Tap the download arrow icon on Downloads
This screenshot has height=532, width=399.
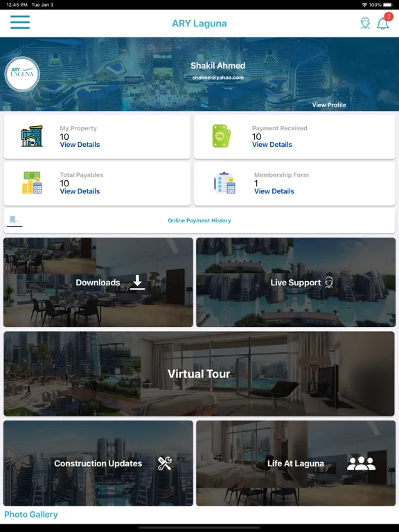137,283
